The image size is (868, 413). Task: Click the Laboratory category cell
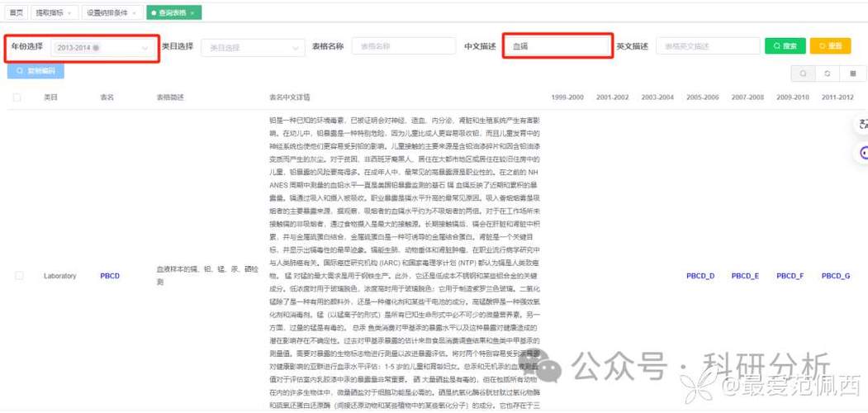click(x=59, y=276)
